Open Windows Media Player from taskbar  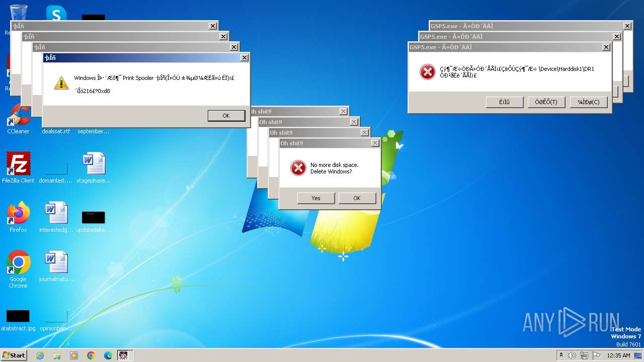click(74, 355)
